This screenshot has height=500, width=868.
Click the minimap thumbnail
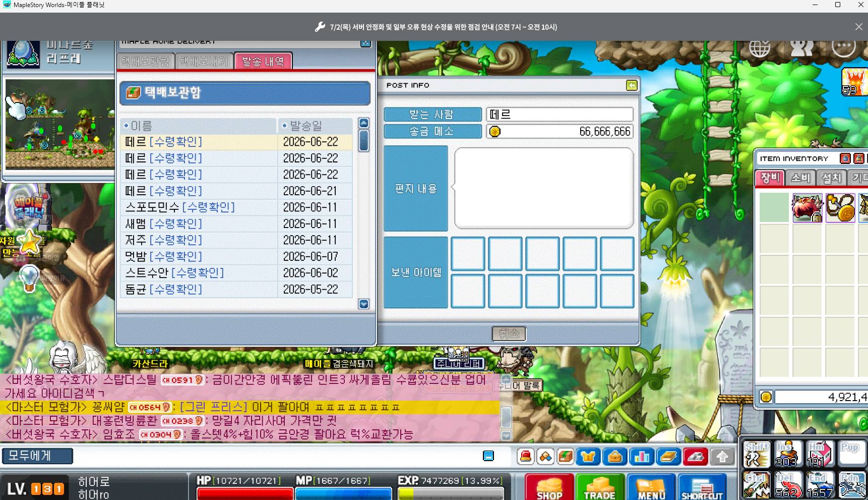pyautogui.click(x=59, y=124)
